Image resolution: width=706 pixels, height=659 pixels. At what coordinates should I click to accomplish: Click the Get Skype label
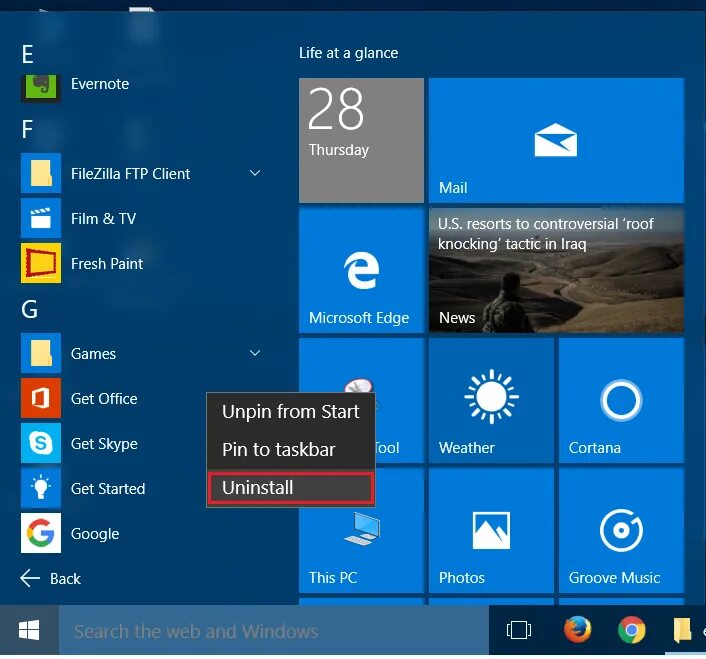coord(104,444)
